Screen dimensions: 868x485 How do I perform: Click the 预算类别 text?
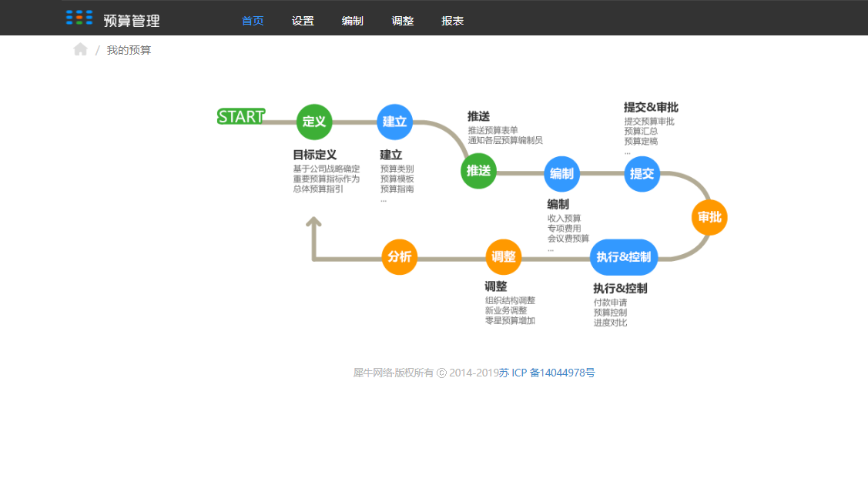[397, 169]
